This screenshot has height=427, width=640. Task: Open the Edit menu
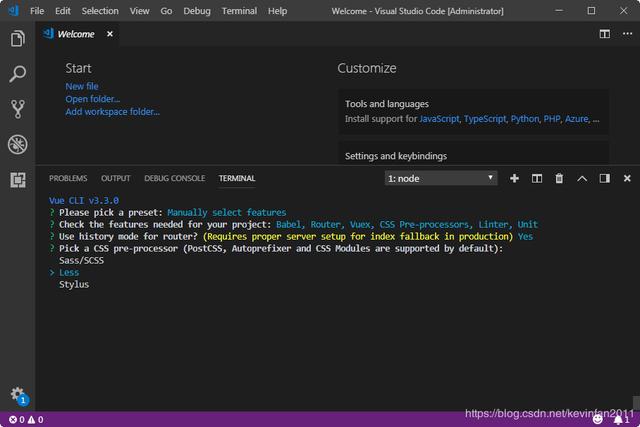pos(62,11)
